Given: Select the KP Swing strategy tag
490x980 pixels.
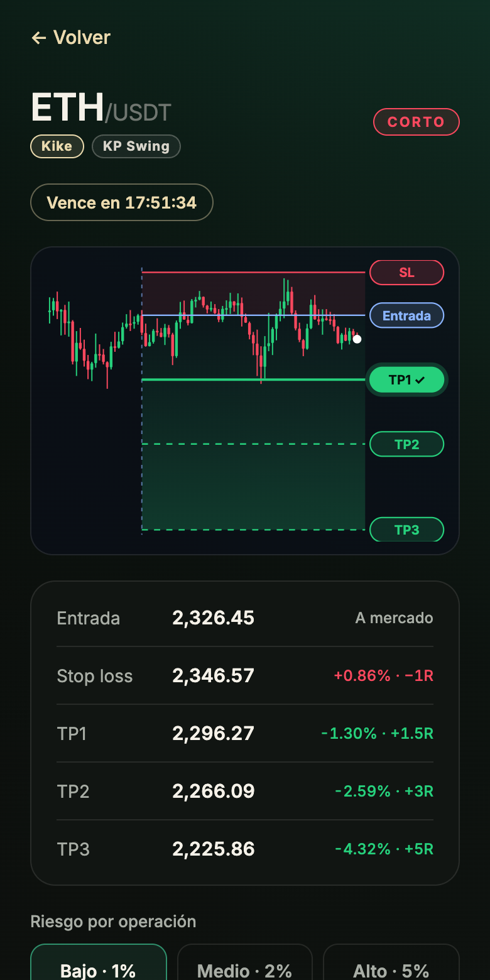Looking at the screenshot, I should point(136,146).
